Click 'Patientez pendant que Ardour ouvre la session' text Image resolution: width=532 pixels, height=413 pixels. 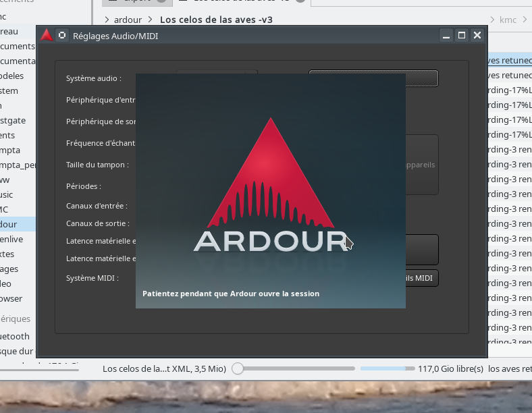coord(231,294)
